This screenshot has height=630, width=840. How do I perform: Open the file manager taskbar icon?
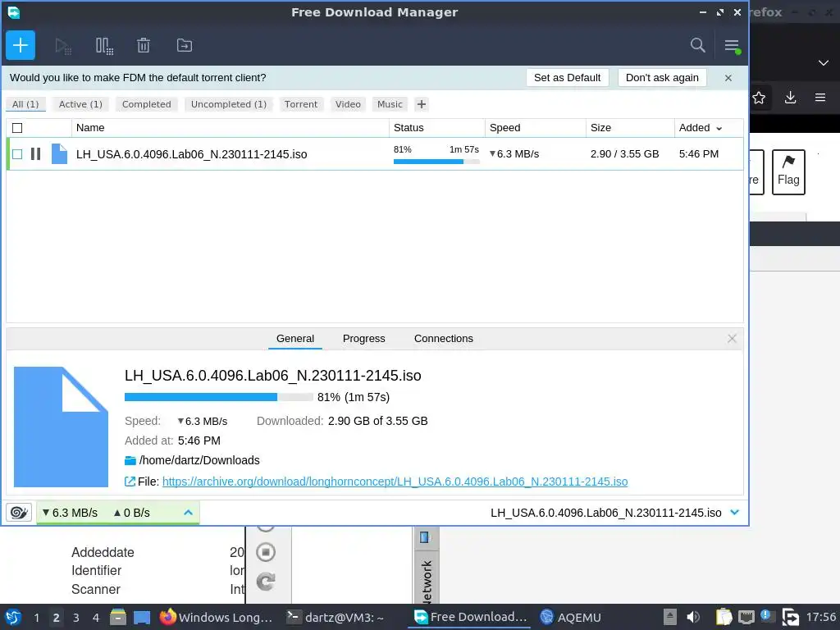coord(118,617)
